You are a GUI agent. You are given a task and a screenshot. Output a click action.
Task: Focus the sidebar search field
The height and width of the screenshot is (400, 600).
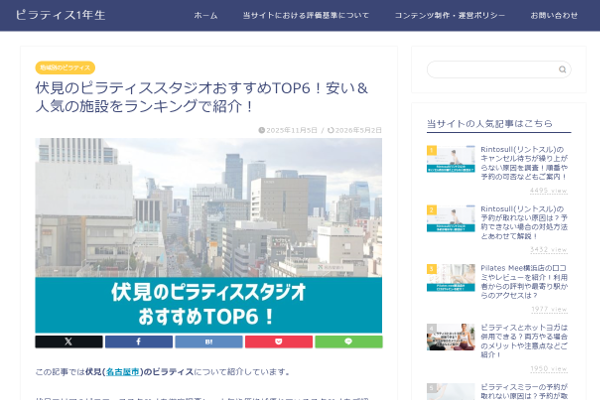pyautogui.click(x=499, y=69)
